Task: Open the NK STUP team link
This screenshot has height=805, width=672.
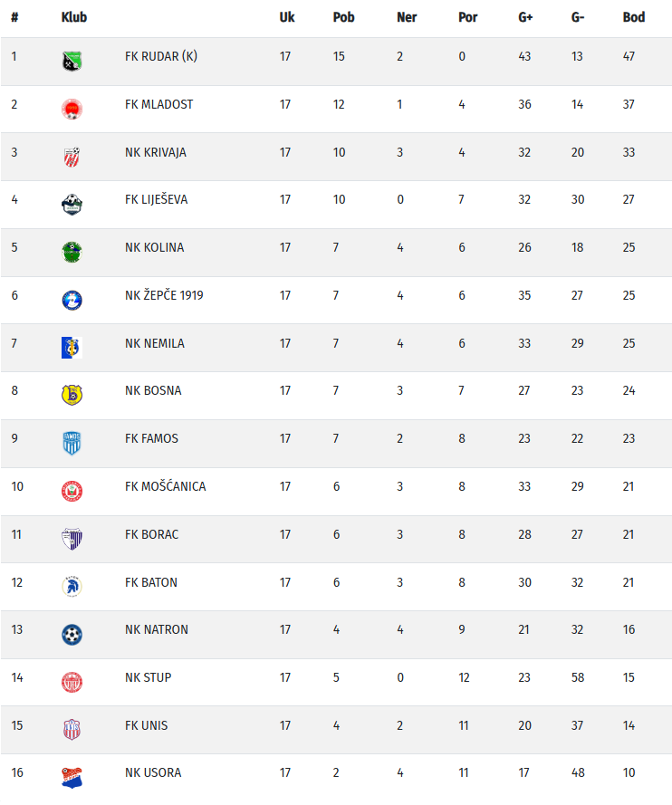Action: click(x=148, y=677)
